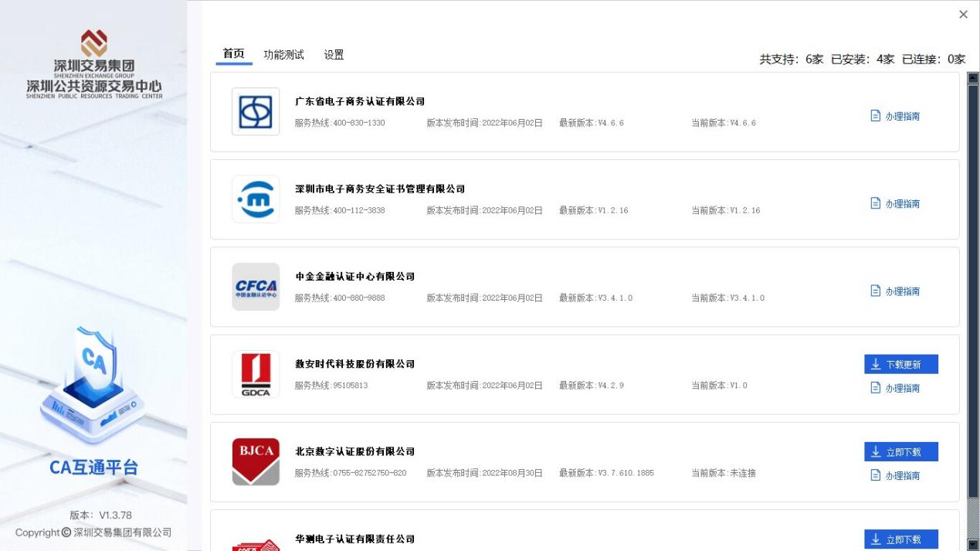980x551 pixels.
Task: Open the 功能测试 tab
Action: tap(283, 55)
